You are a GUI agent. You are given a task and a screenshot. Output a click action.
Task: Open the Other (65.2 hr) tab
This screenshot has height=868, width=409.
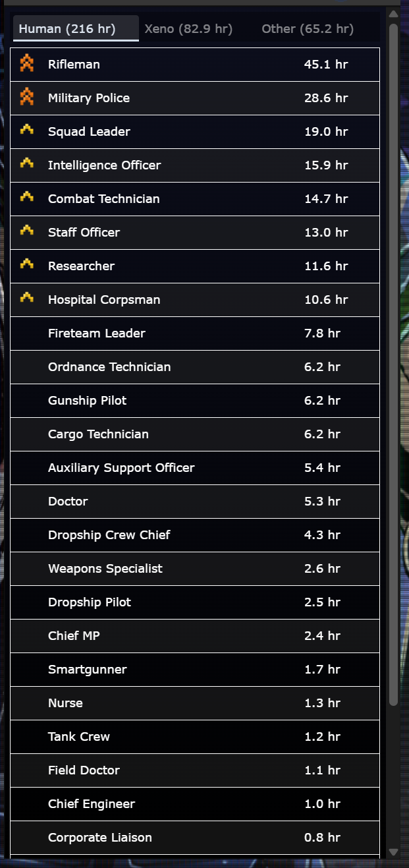click(308, 29)
